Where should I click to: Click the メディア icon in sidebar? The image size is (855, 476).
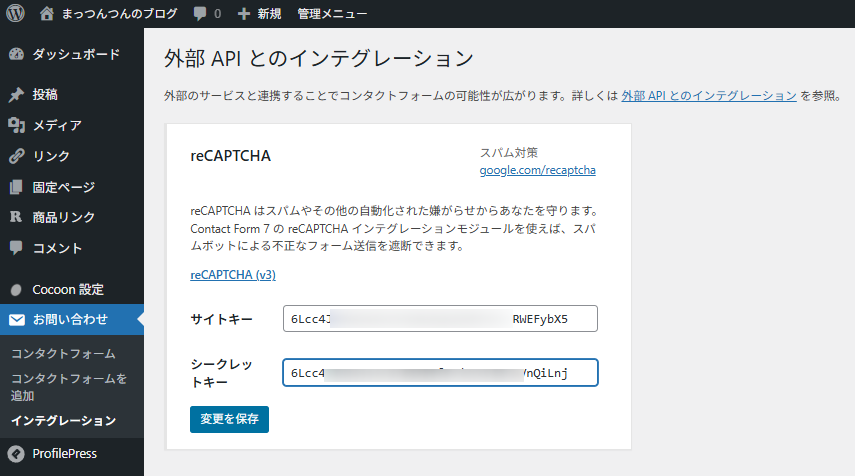point(16,125)
